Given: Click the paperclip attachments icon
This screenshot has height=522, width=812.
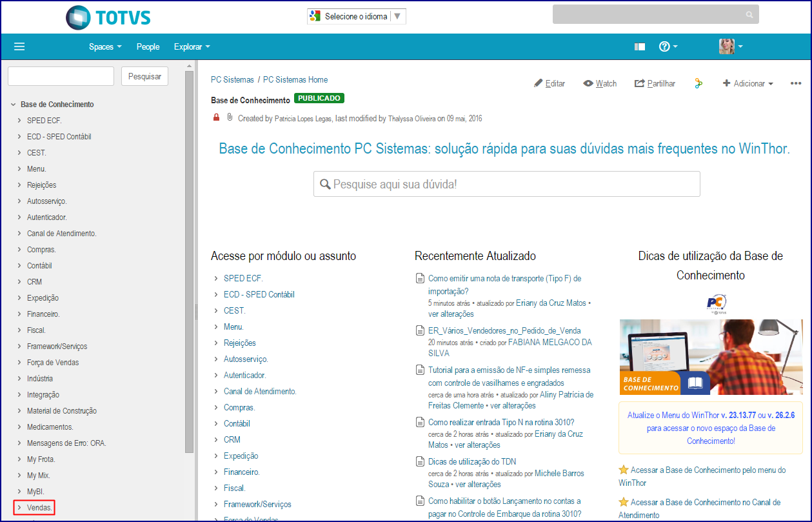Looking at the screenshot, I should point(229,117).
